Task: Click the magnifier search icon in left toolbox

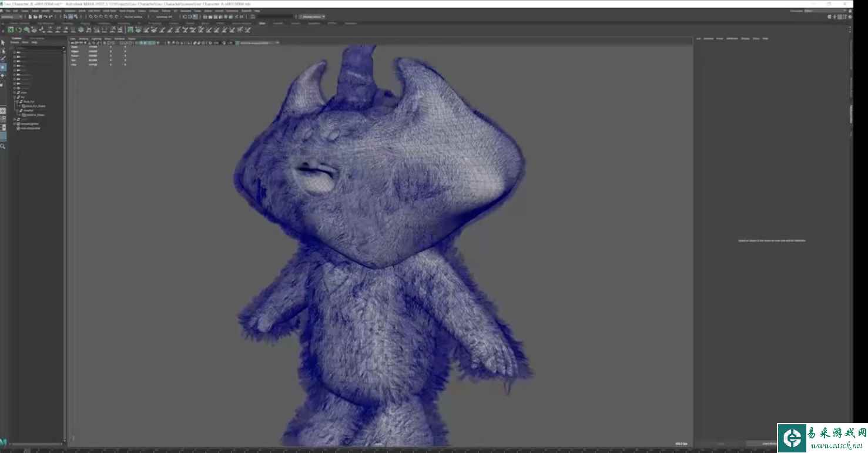Action: [3, 146]
